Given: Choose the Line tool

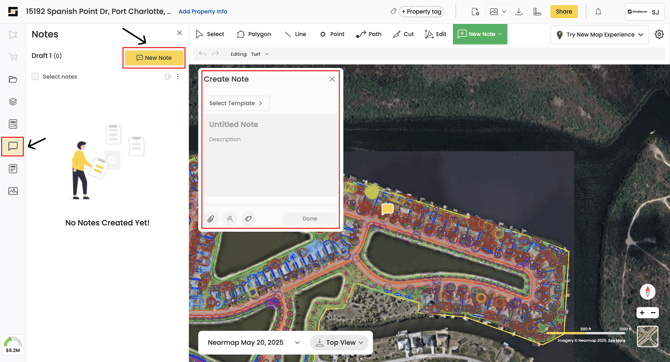Looking at the screenshot, I should [x=295, y=34].
